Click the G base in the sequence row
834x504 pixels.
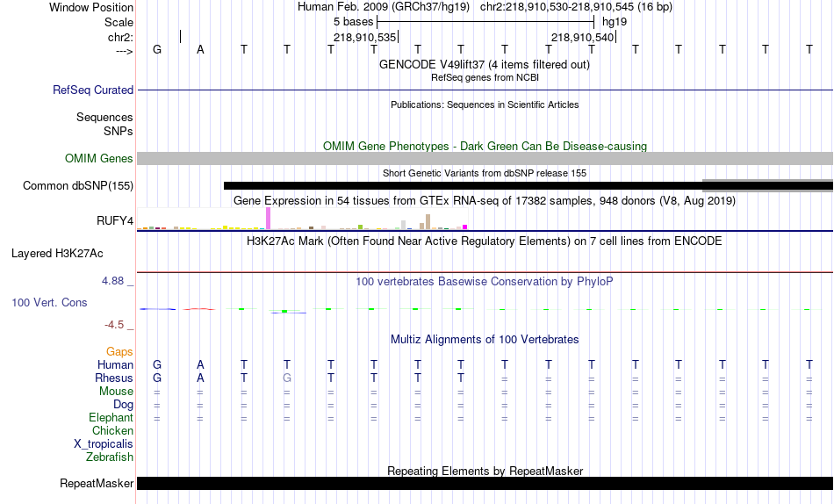point(157,49)
